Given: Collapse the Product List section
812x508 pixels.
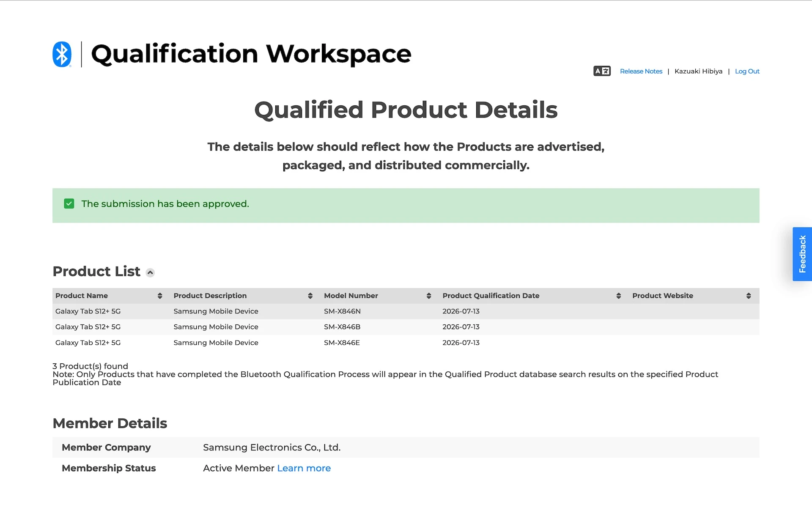Looking at the screenshot, I should tap(150, 272).
